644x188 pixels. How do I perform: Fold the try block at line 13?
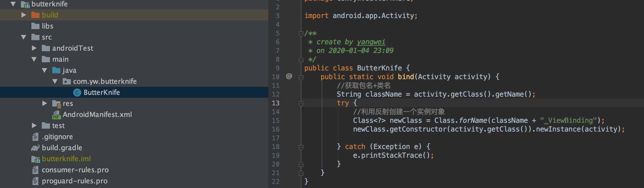pos(301,103)
